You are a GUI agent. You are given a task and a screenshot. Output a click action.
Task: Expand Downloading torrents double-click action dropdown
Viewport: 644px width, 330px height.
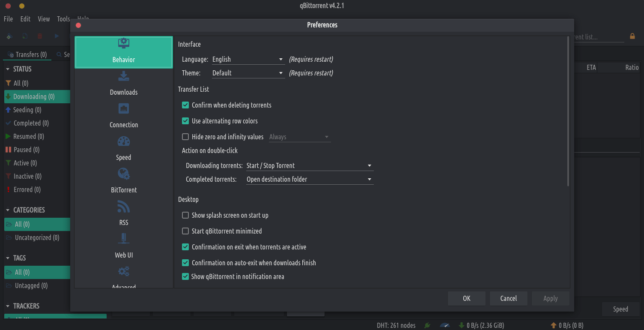309,165
